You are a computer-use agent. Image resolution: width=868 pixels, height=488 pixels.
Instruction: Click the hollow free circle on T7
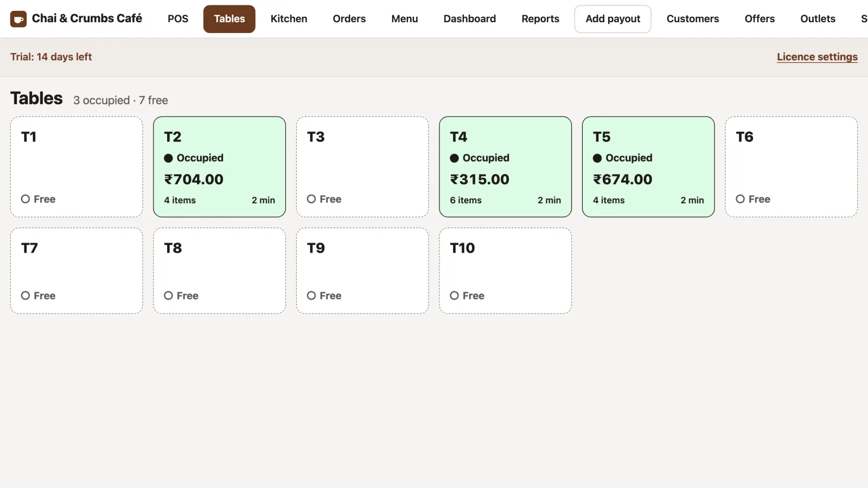coord(25,296)
